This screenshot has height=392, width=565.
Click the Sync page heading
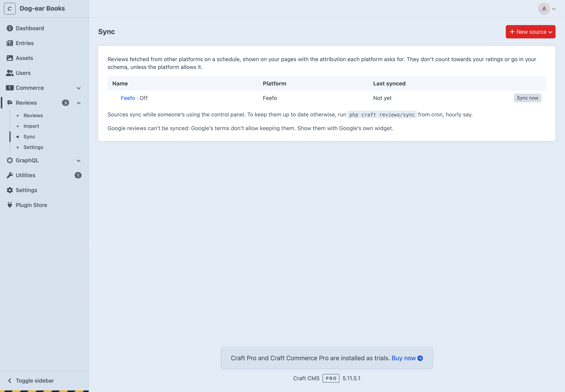(107, 32)
